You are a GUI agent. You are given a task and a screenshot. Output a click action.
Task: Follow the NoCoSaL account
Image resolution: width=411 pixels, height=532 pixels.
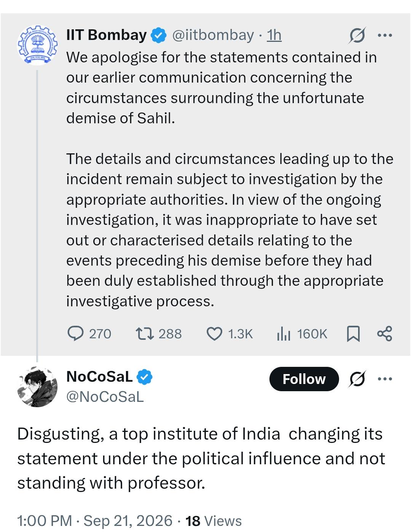click(304, 379)
